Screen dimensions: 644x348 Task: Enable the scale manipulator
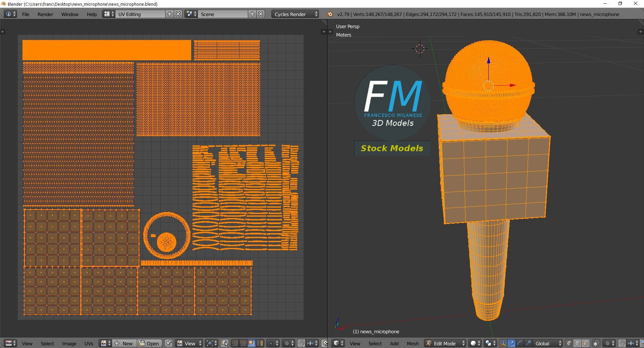(528, 343)
